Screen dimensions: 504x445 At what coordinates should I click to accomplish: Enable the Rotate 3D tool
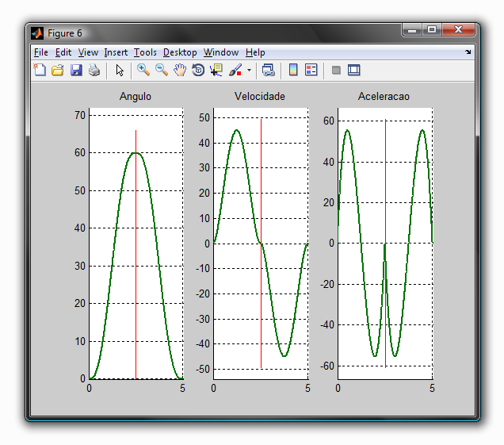(x=198, y=71)
